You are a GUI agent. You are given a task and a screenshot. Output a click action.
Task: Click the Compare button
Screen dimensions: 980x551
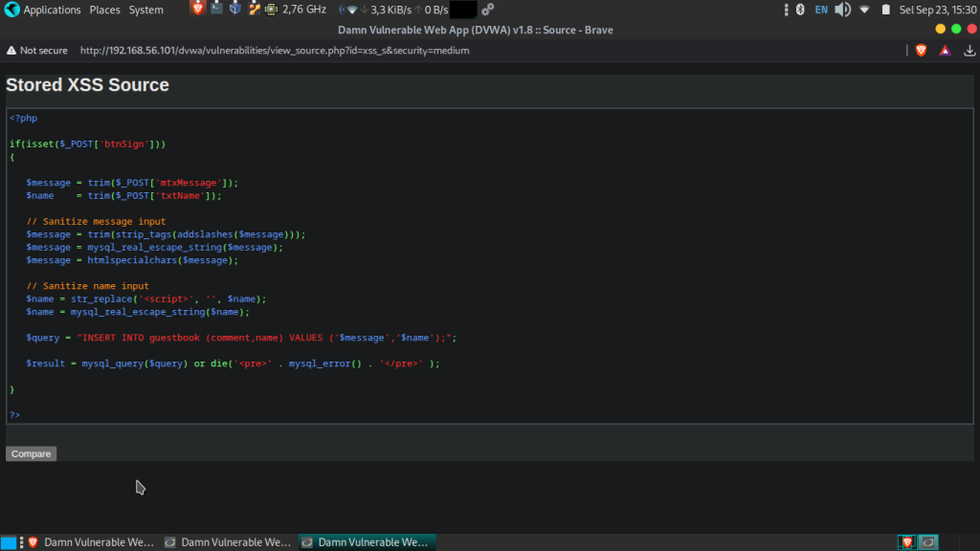31,453
